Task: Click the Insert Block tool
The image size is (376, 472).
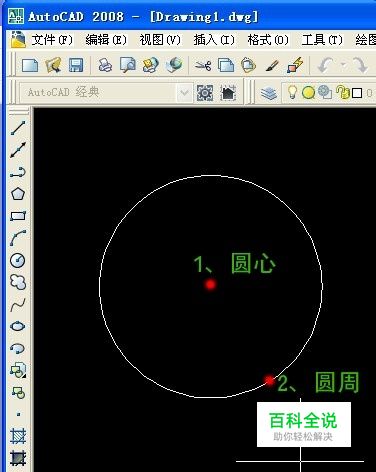Action: (18, 370)
